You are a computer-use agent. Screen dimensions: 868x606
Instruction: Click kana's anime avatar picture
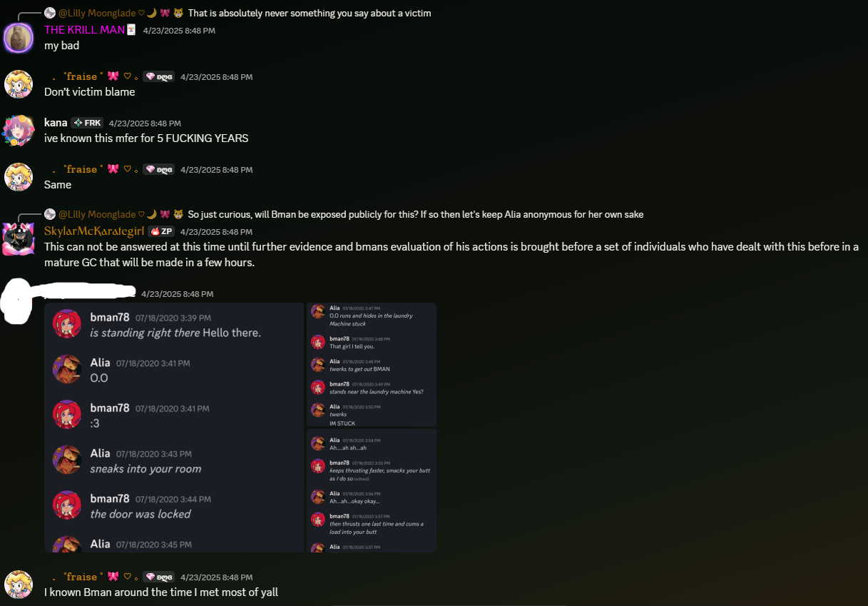(x=19, y=130)
